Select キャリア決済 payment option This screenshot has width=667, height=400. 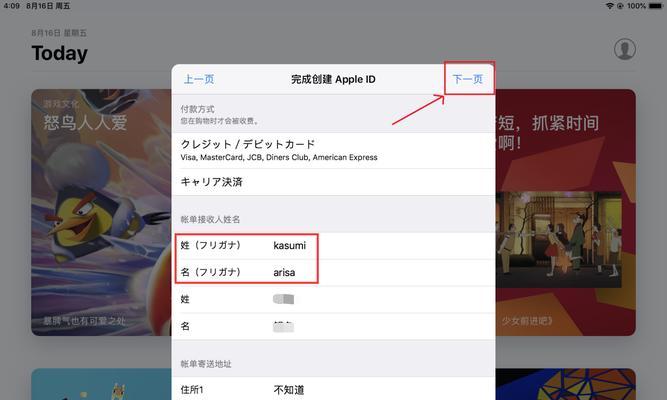(334, 182)
